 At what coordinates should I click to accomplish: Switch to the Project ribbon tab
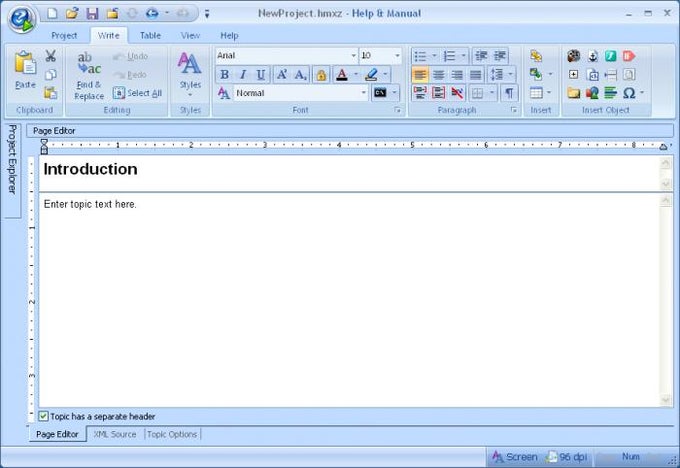tap(64, 36)
